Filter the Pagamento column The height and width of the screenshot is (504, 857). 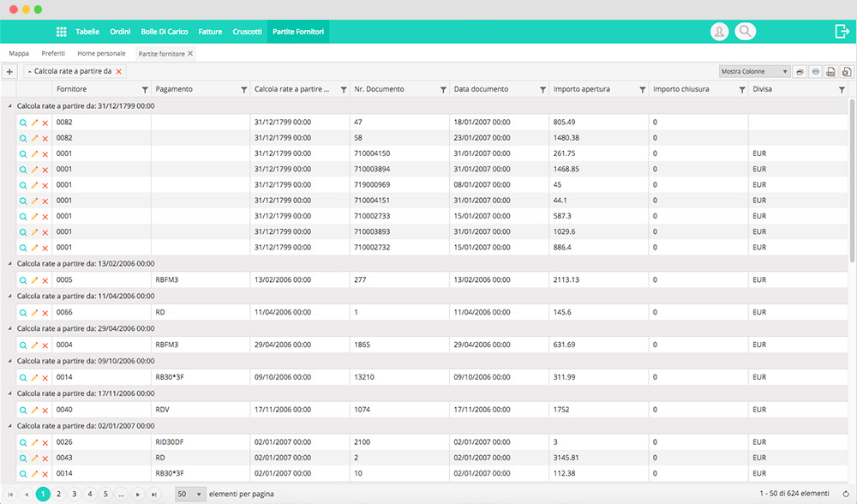tap(244, 90)
